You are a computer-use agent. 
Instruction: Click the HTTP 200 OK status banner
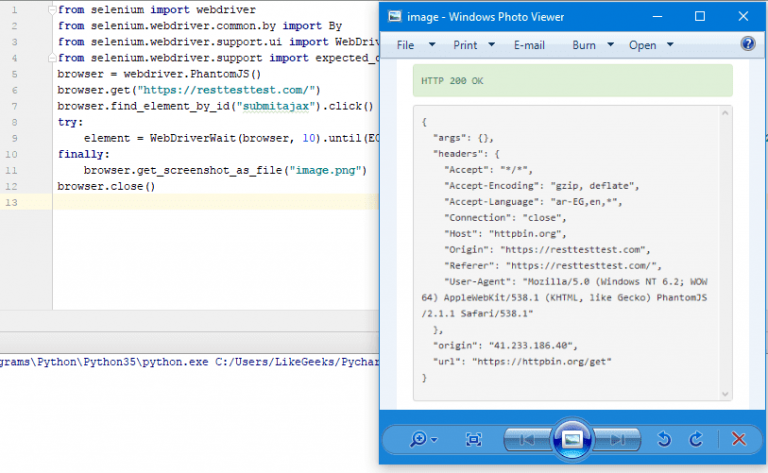[573, 81]
